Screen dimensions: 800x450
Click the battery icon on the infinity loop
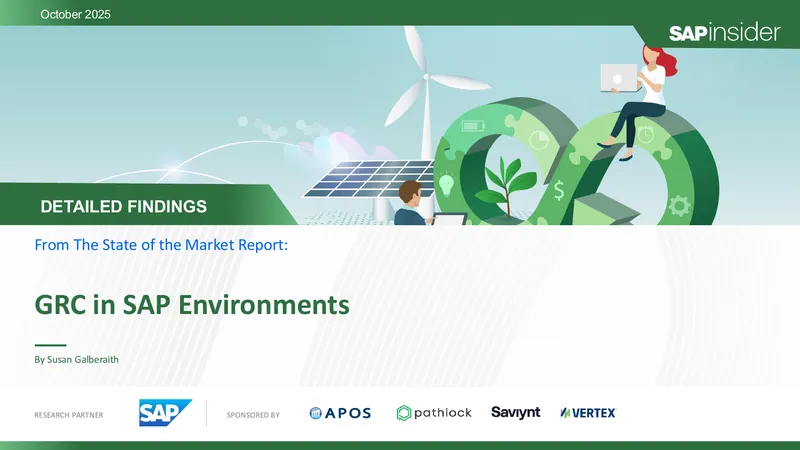point(473,126)
